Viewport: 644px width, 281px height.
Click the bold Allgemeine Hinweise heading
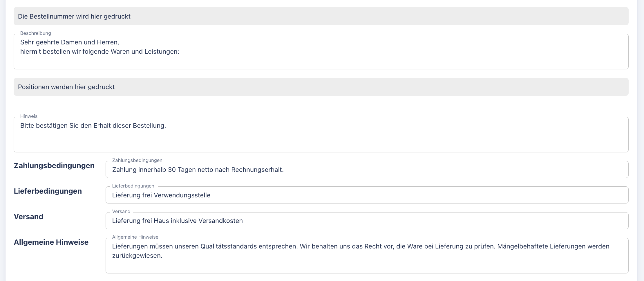pyautogui.click(x=51, y=242)
